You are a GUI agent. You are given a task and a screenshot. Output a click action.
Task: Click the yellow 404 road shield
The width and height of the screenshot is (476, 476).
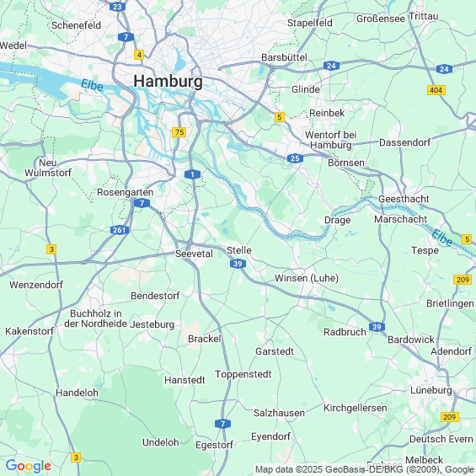(x=436, y=90)
